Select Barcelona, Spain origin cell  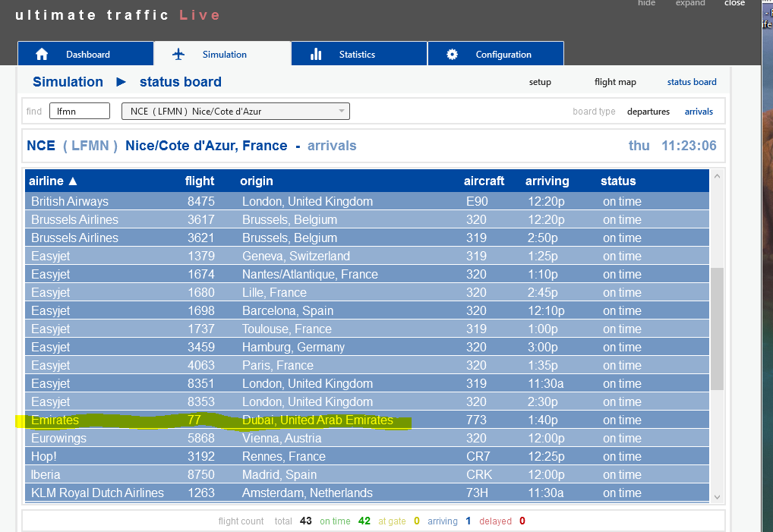[288, 311]
